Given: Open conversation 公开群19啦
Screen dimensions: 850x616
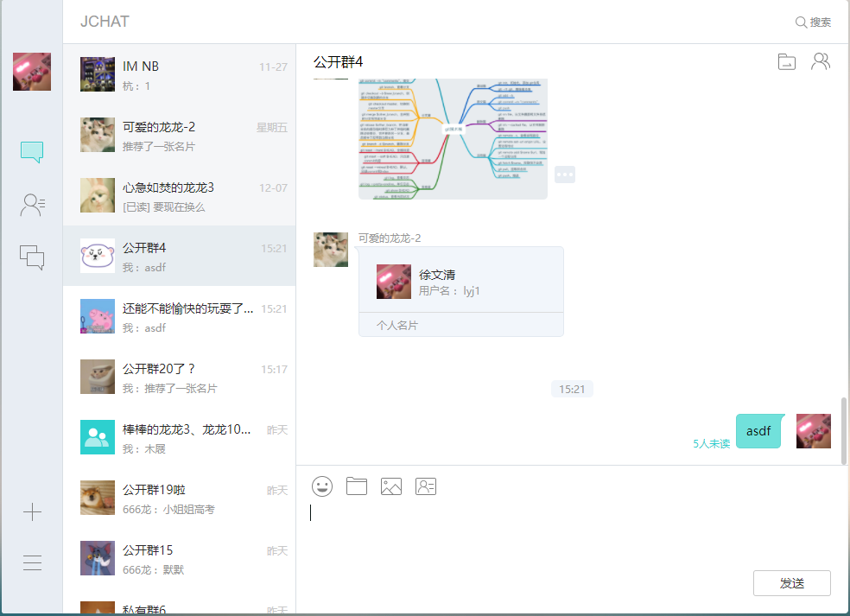Looking at the screenshot, I should [x=180, y=498].
